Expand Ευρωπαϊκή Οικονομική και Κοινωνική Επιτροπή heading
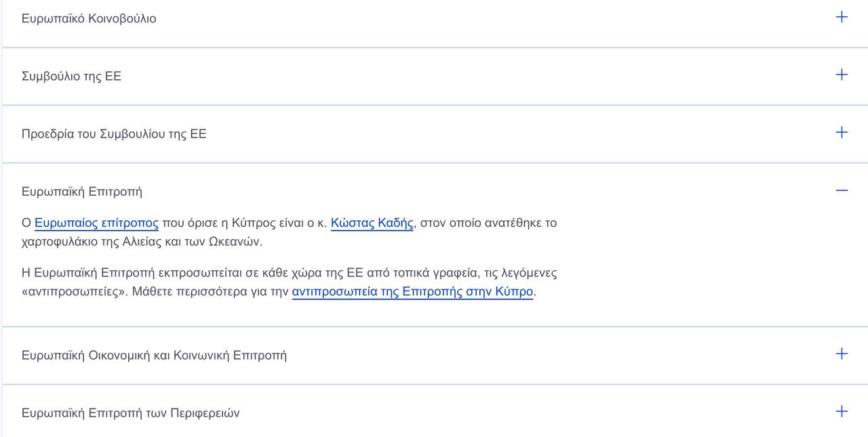This screenshot has width=868, height=437. pos(154,355)
